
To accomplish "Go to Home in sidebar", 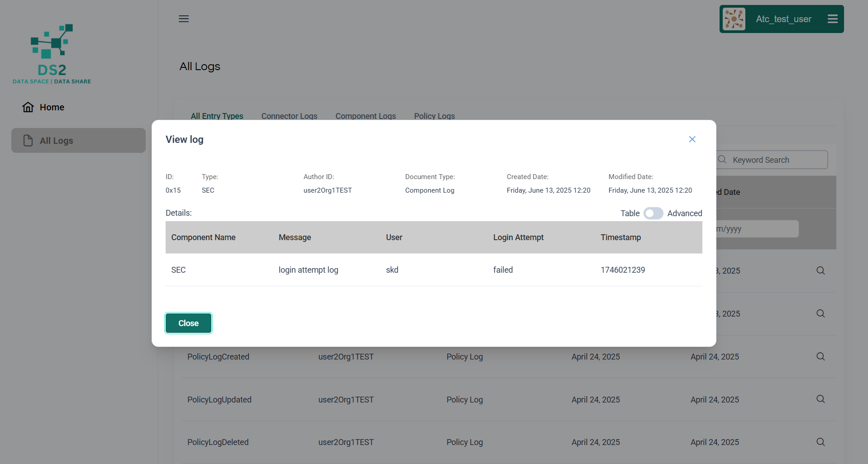I will [52, 107].
